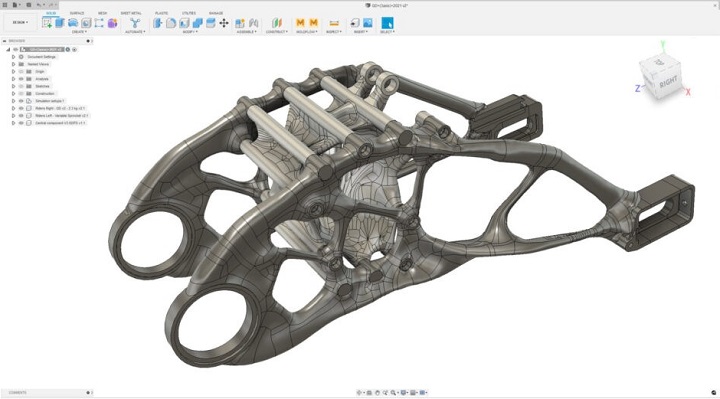Expand the Sketches folder node
Image resolution: width=720 pixels, height=399 pixels.
click(13, 86)
